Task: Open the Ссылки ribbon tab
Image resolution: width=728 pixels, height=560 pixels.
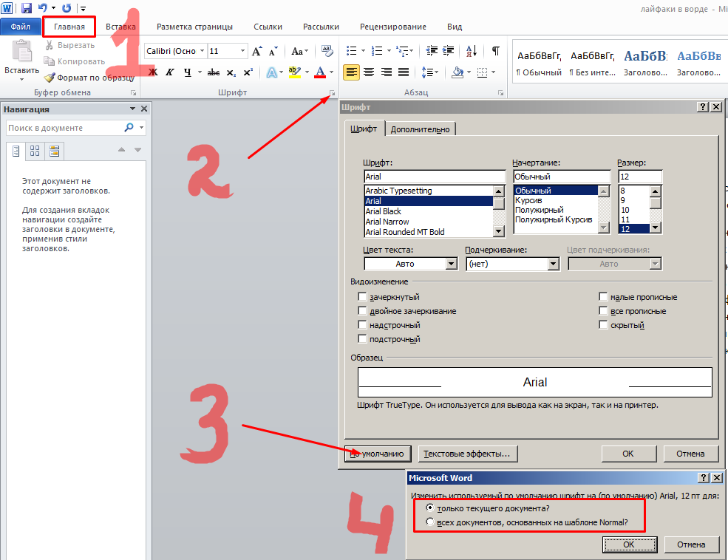Action: (x=268, y=27)
